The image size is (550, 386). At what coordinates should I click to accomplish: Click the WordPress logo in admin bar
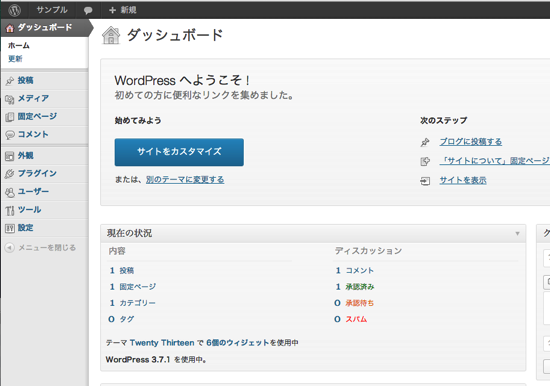click(x=14, y=10)
